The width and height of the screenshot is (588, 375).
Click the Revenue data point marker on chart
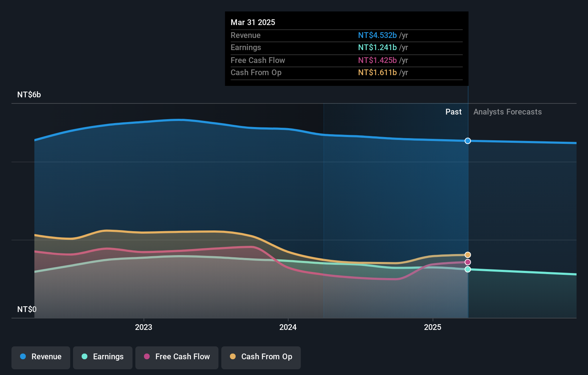coord(468,141)
